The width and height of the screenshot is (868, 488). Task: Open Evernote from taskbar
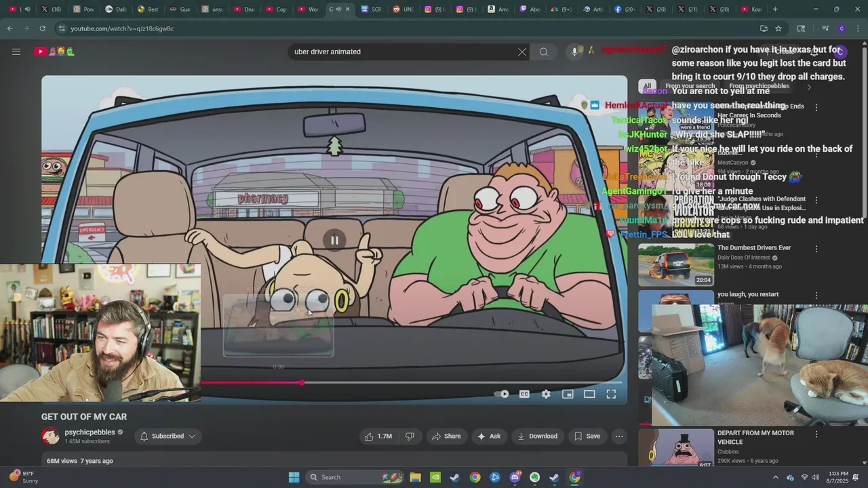point(534,477)
